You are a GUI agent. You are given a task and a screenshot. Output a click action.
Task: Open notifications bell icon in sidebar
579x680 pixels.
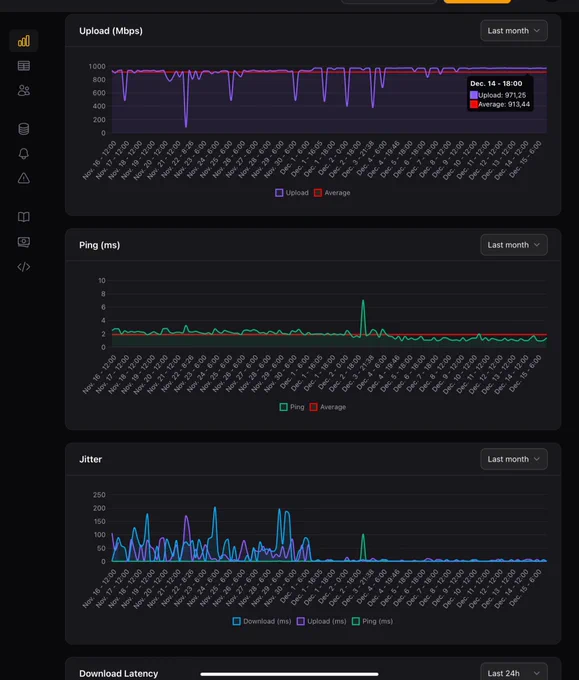tap(24, 154)
